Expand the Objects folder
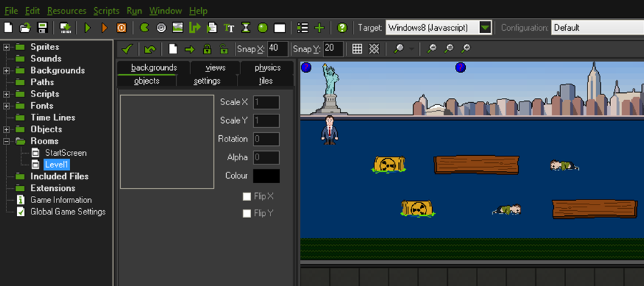644x286 pixels. click(6, 129)
